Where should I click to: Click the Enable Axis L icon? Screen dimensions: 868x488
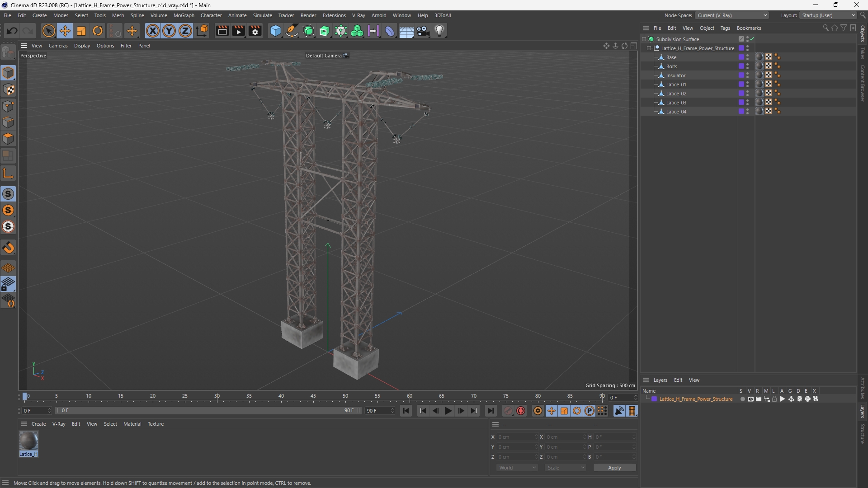[8, 173]
